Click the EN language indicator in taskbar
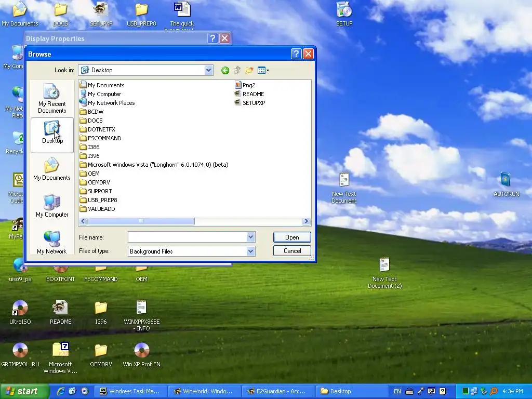This screenshot has height=399, width=532. (397, 391)
